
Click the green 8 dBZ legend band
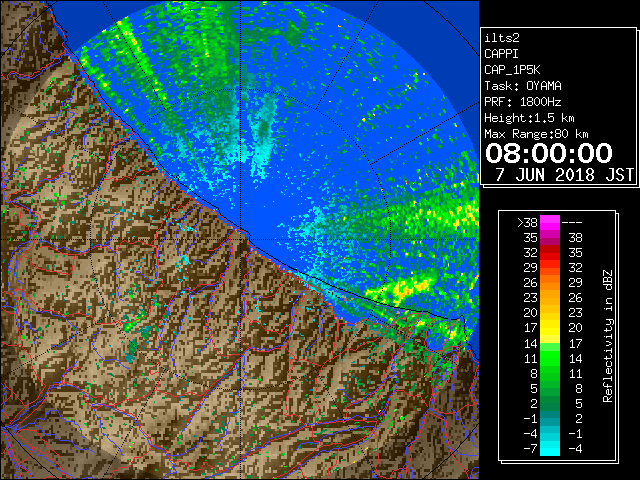click(x=550, y=373)
